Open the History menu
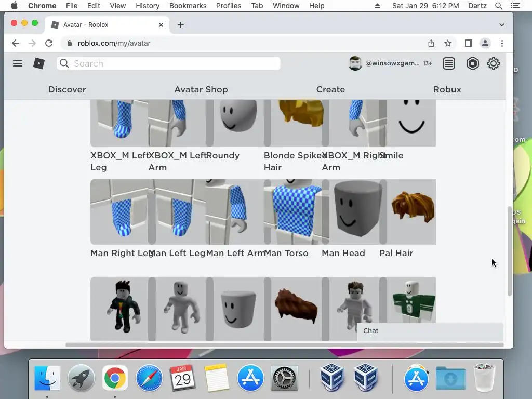 coord(148,6)
